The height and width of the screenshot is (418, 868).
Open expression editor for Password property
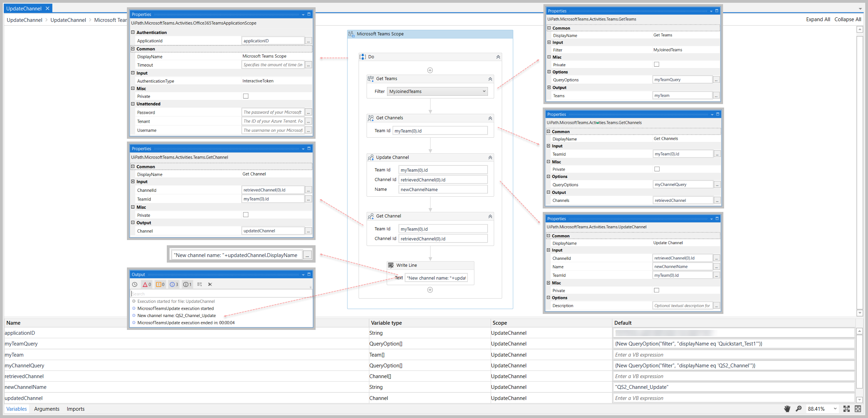[308, 112]
